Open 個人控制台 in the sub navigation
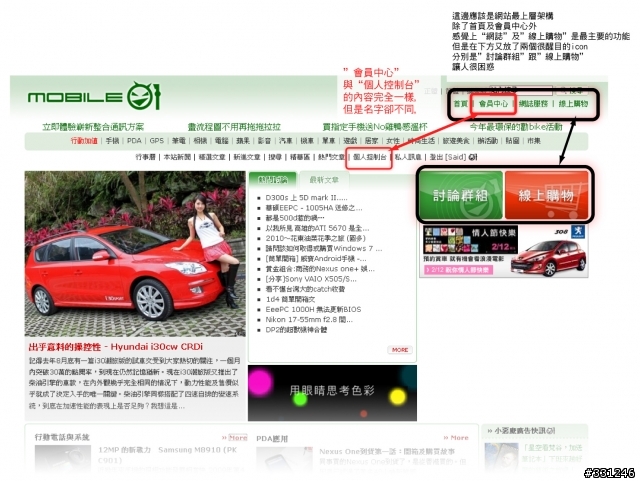The height and width of the screenshot is (481, 640). pos(370,157)
